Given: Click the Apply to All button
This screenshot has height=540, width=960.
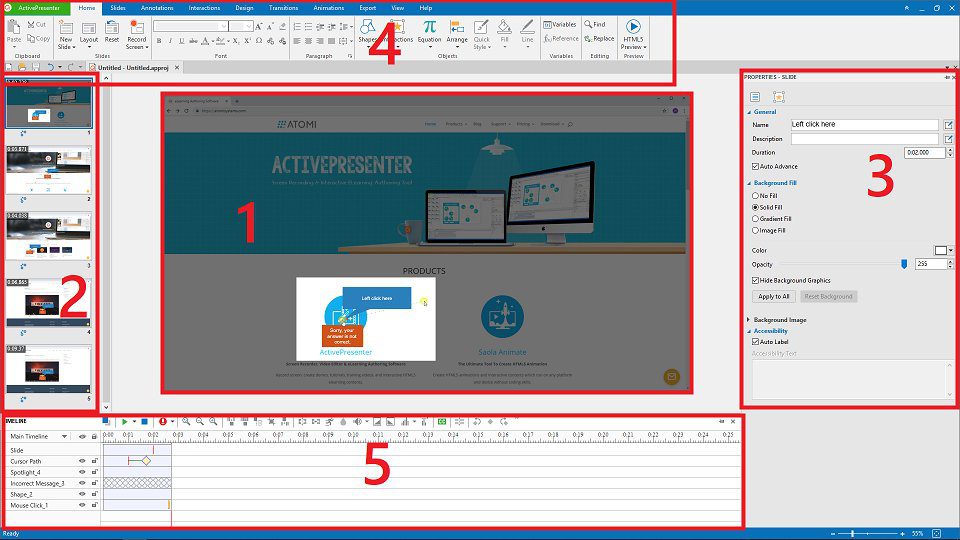Looking at the screenshot, I should pos(774,297).
